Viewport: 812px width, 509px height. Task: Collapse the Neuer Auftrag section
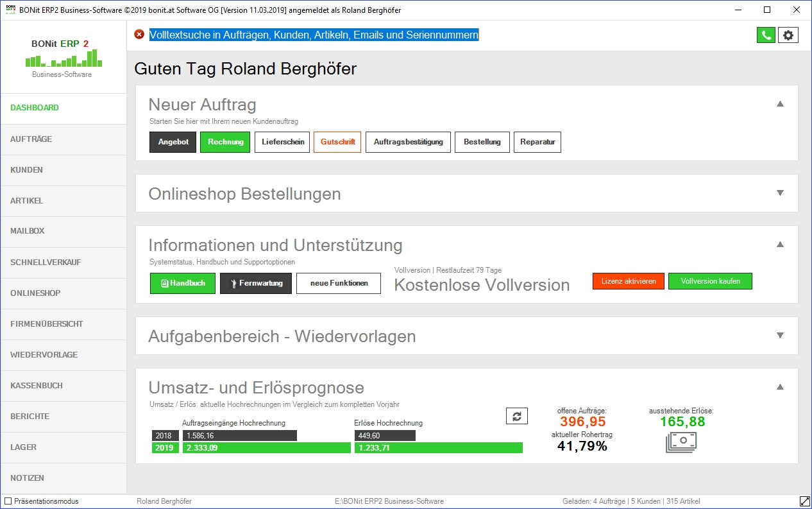pyautogui.click(x=781, y=104)
